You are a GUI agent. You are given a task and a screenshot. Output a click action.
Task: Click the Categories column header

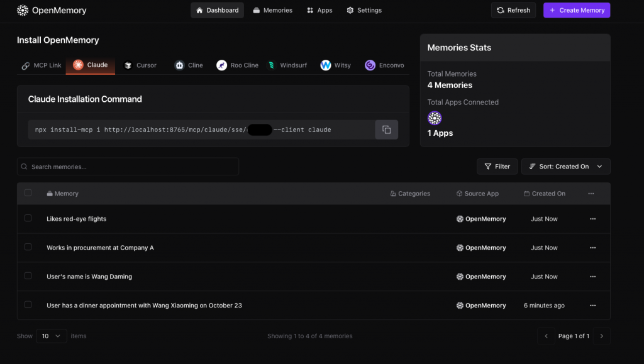point(410,194)
